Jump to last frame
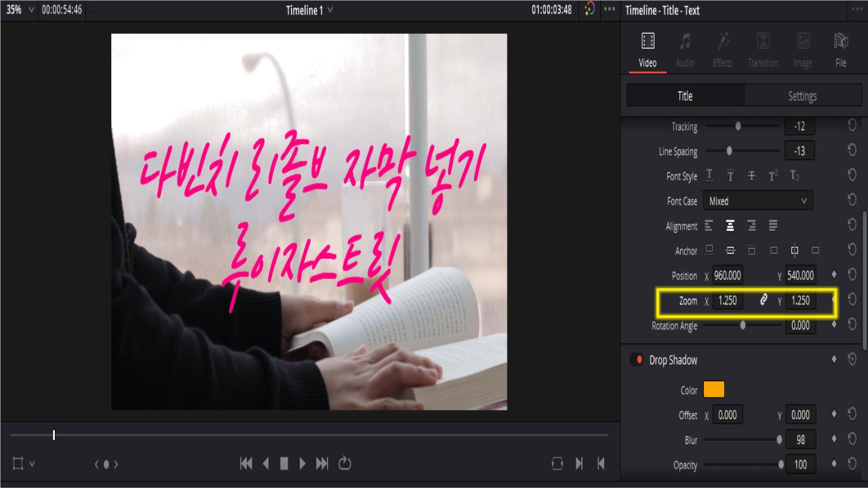868x488 pixels. [x=323, y=464]
